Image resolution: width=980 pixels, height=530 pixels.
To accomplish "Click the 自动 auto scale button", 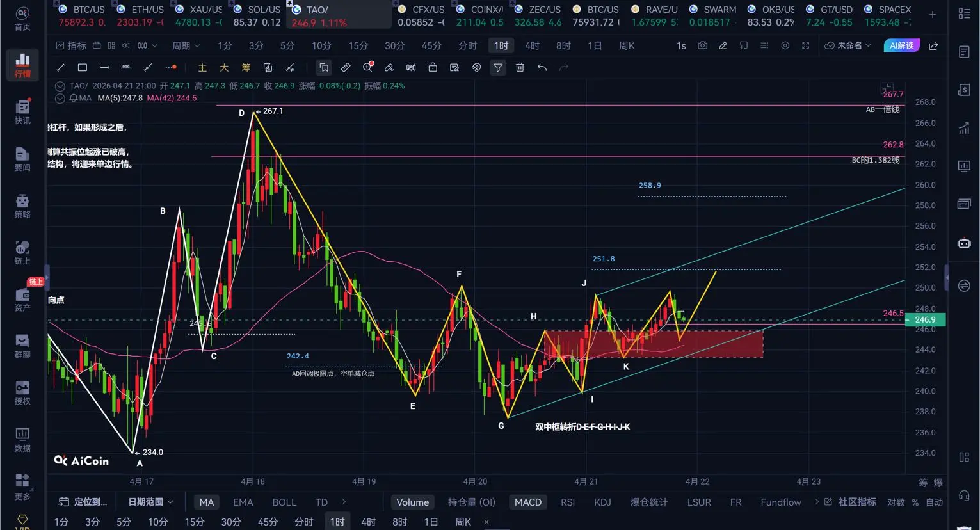I will pyautogui.click(x=935, y=502).
